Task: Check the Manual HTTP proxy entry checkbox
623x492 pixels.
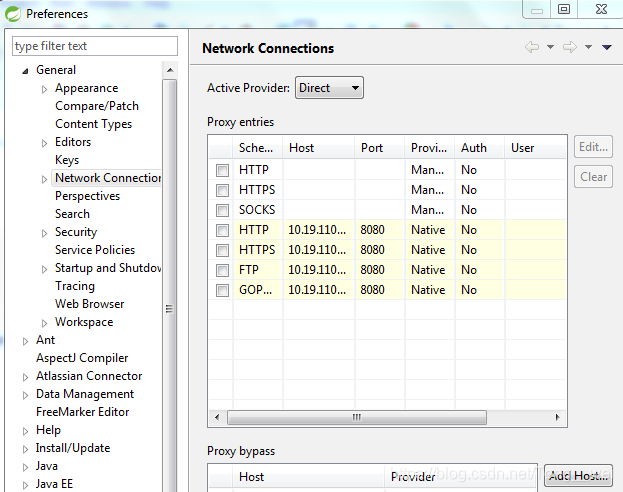Action: click(222, 170)
